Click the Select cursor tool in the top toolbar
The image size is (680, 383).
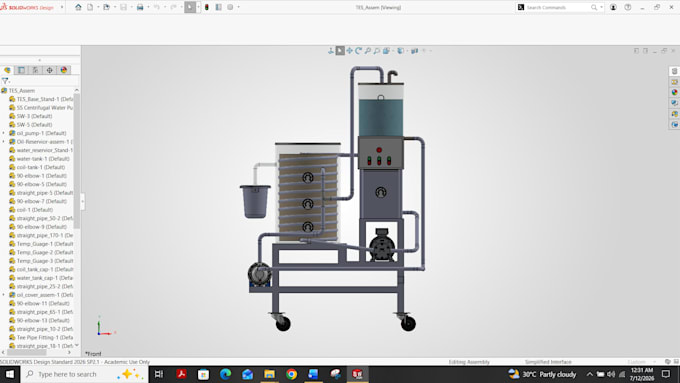tap(190, 7)
